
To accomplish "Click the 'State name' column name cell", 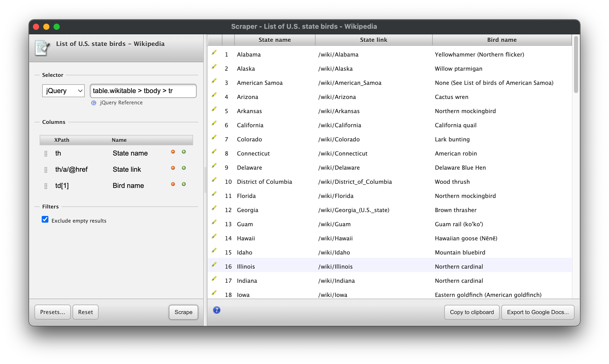I will (130, 153).
